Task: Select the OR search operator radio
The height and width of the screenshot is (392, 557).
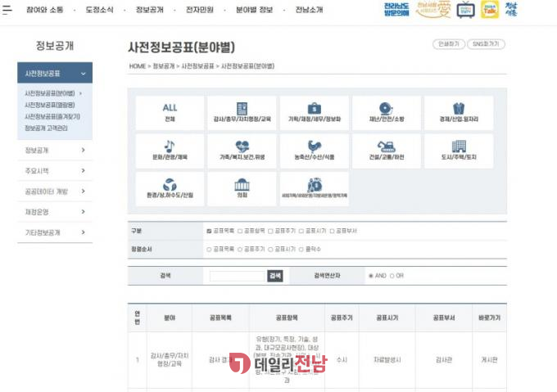Action: coord(392,276)
